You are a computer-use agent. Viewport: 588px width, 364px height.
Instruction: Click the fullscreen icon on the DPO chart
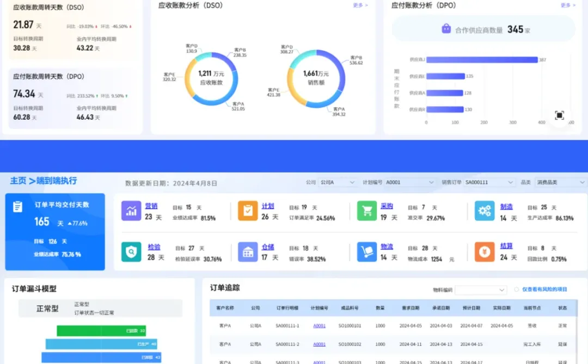coord(559,115)
